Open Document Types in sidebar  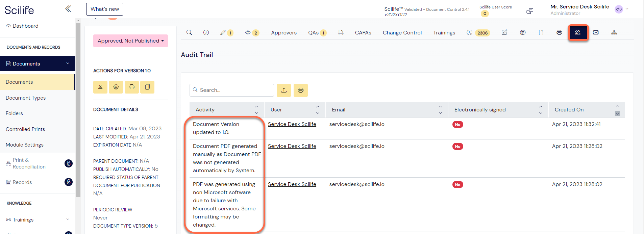pyautogui.click(x=26, y=98)
